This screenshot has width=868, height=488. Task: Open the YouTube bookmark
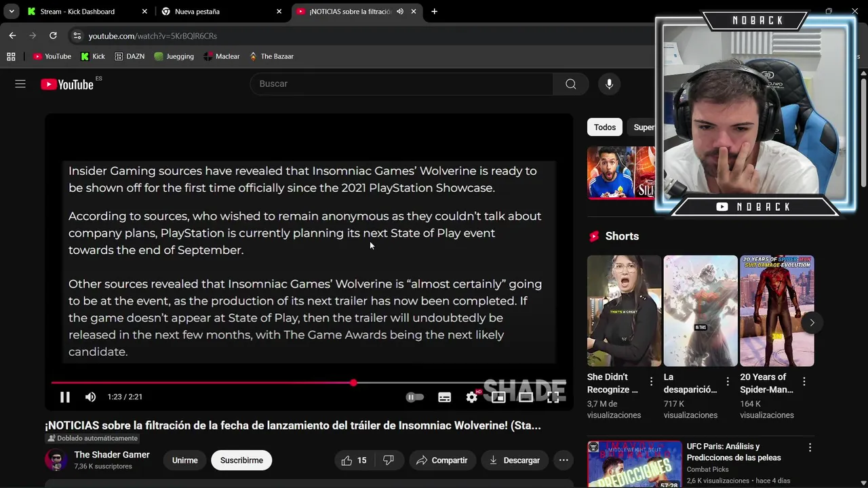(52, 56)
